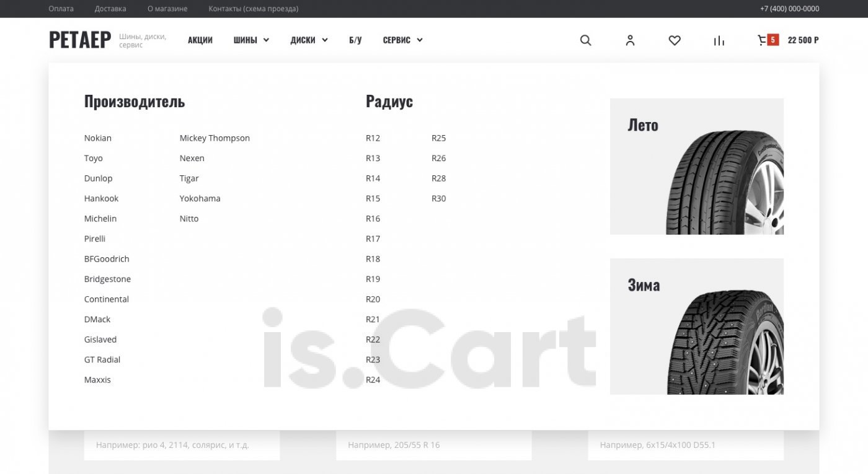Screen dimensions: 868x474
Task: Open the Б/У menu item
Action: pos(355,40)
